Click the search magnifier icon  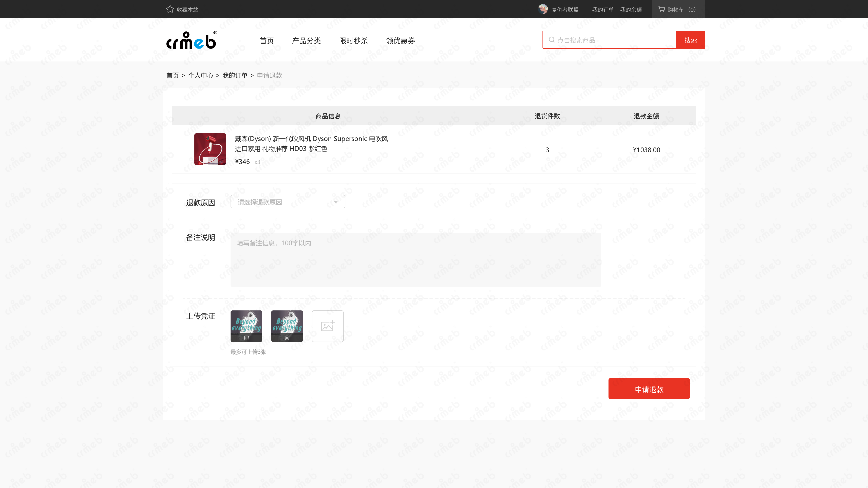(x=552, y=40)
